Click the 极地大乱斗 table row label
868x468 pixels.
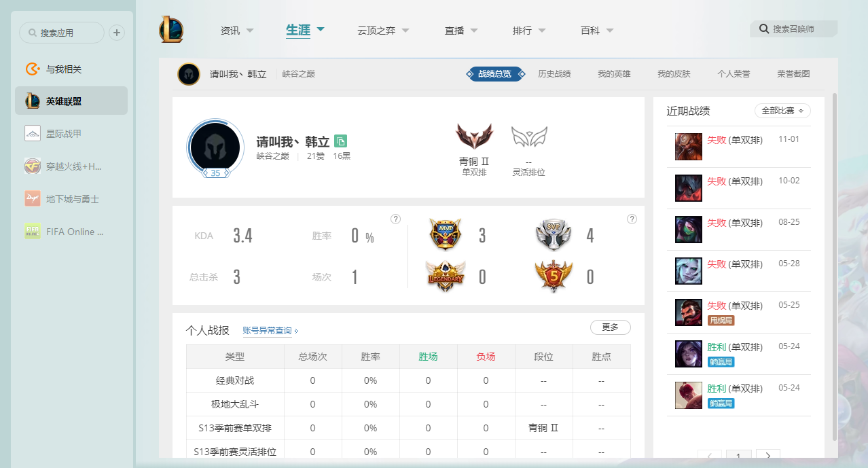point(235,404)
